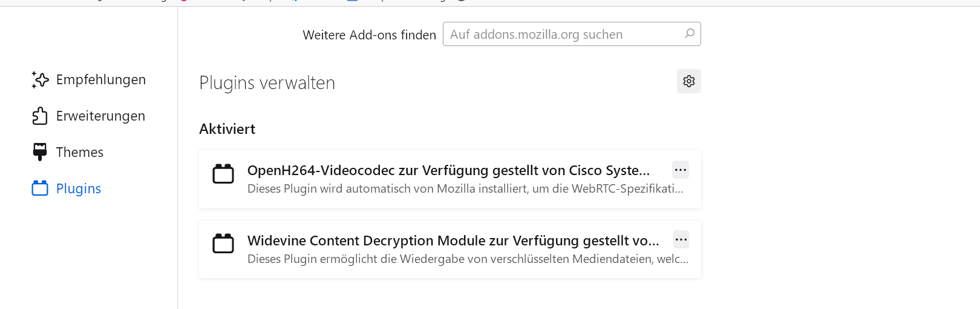Click the OpenH264 plugin description text
The height and width of the screenshot is (309, 980).
click(465, 189)
